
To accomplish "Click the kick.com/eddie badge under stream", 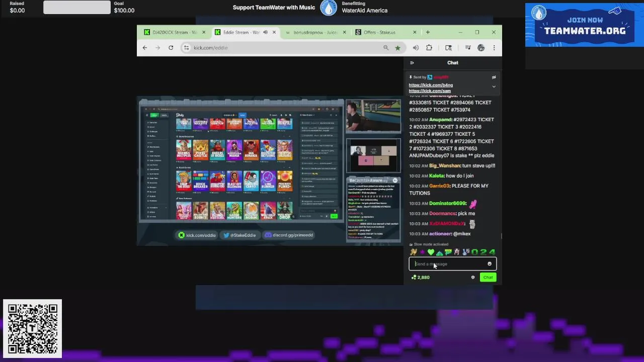I will point(197,235).
